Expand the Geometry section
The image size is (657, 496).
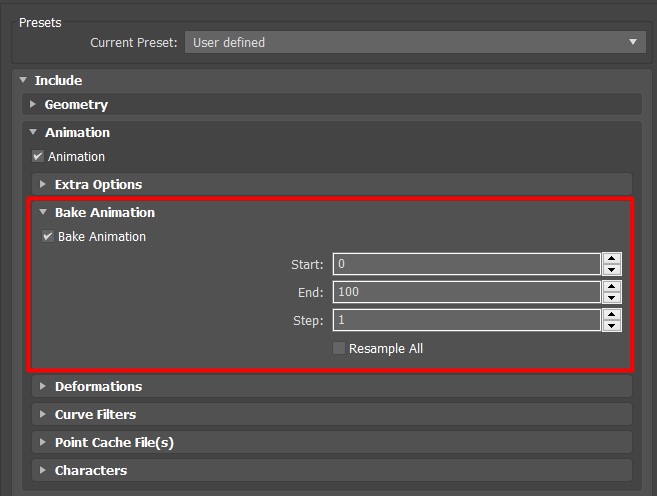pyautogui.click(x=33, y=104)
